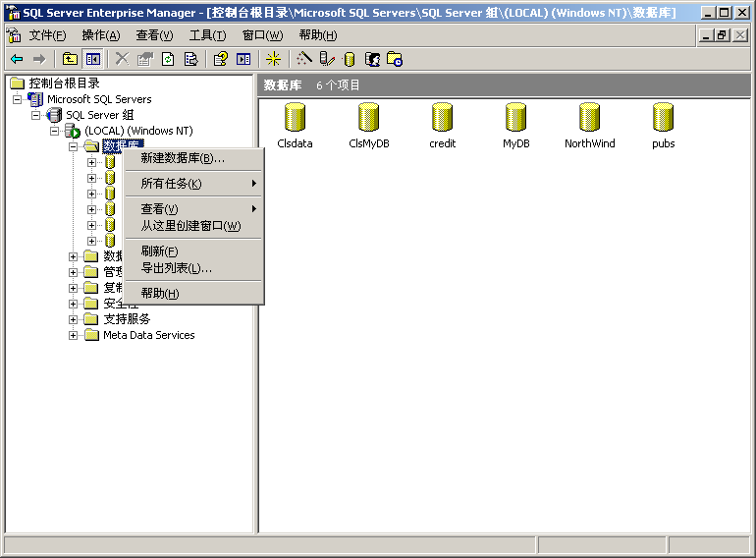Click the Help question mark toolbar icon
The height and width of the screenshot is (558, 756).
pos(221,59)
